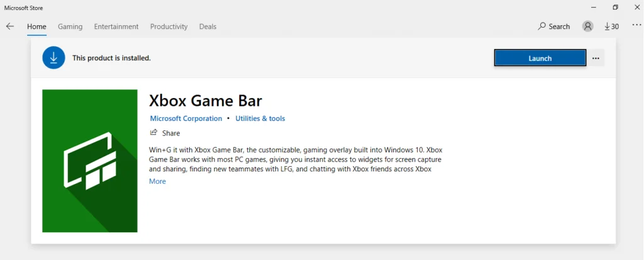This screenshot has height=260, width=644.
Task: Click the Xbox Game Bar title
Action: [206, 101]
